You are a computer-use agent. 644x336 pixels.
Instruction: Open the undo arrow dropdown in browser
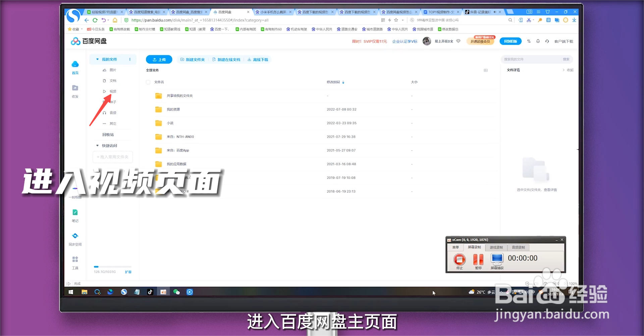pos(108,20)
